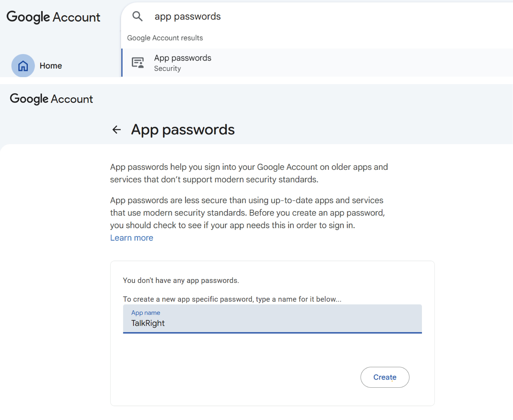The width and height of the screenshot is (513, 420).
Task: Click "You don't have any app passwords" text
Action: pos(181,280)
